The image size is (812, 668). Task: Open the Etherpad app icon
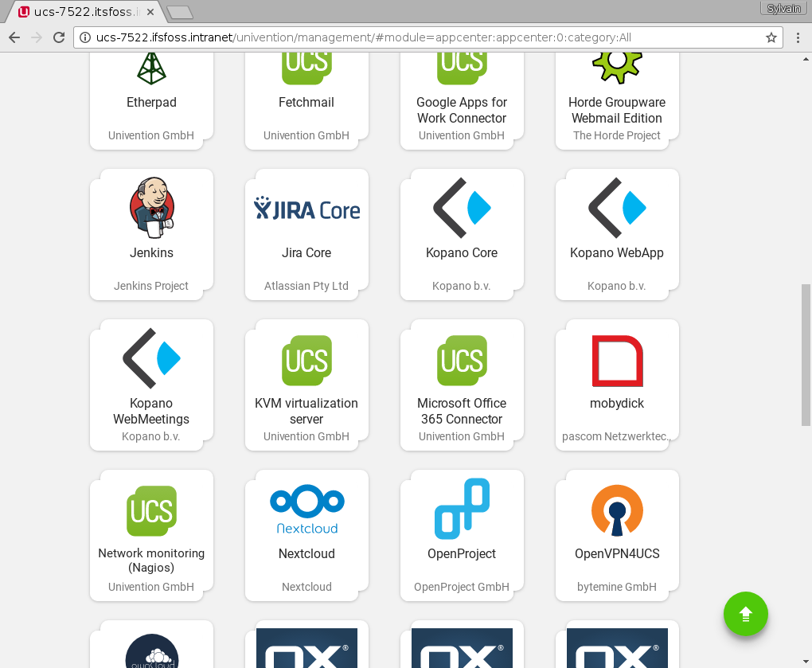[x=151, y=68]
